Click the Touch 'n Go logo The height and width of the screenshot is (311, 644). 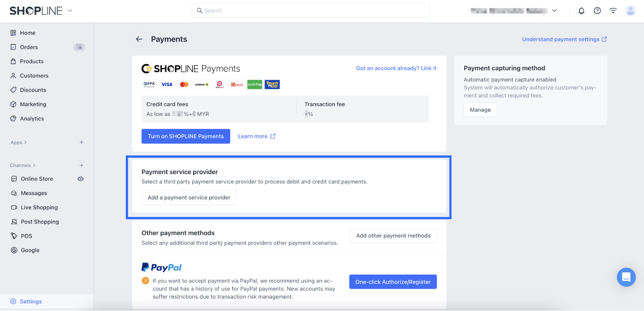[x=272, y=85]
